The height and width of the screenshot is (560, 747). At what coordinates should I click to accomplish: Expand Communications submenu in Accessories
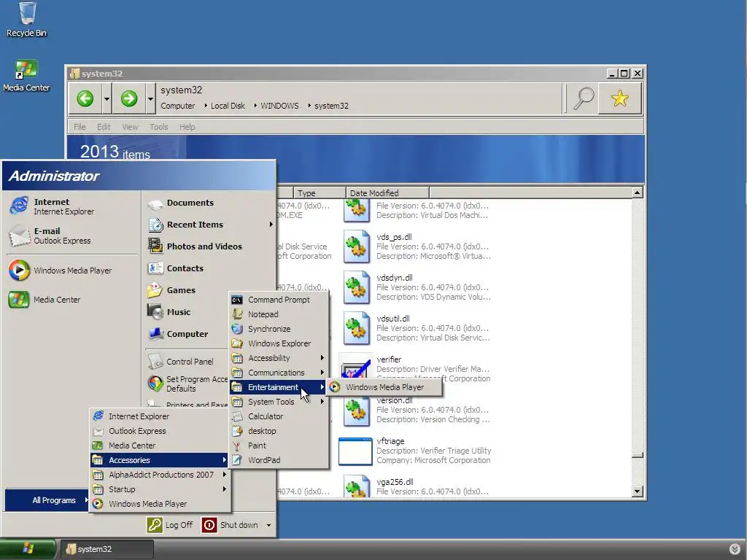point(322,373)
